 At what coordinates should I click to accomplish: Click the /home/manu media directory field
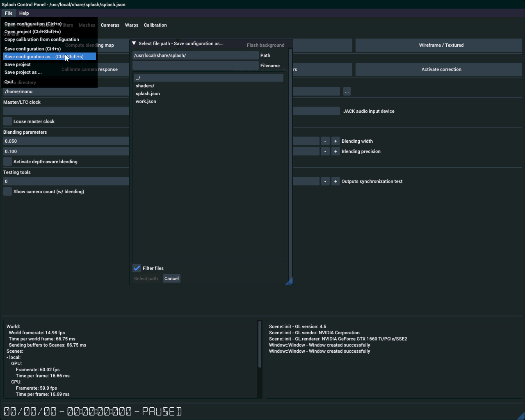(171, 91)
